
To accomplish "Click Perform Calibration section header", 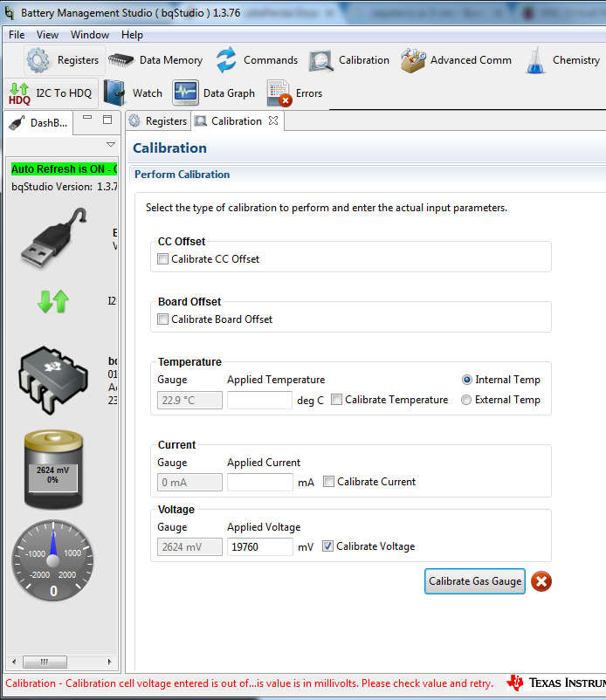I will pyautogui.click(x=182, y=175).
